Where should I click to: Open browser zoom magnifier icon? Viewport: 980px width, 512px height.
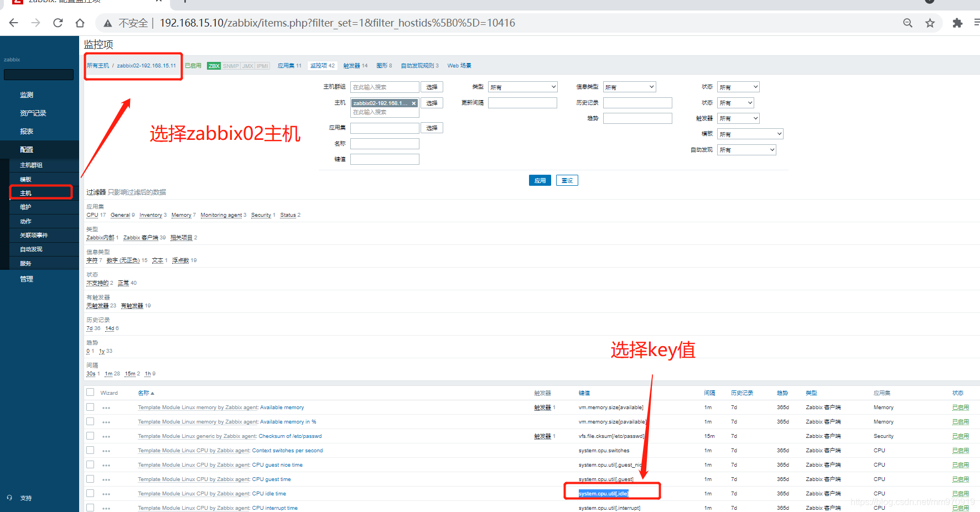908,23
